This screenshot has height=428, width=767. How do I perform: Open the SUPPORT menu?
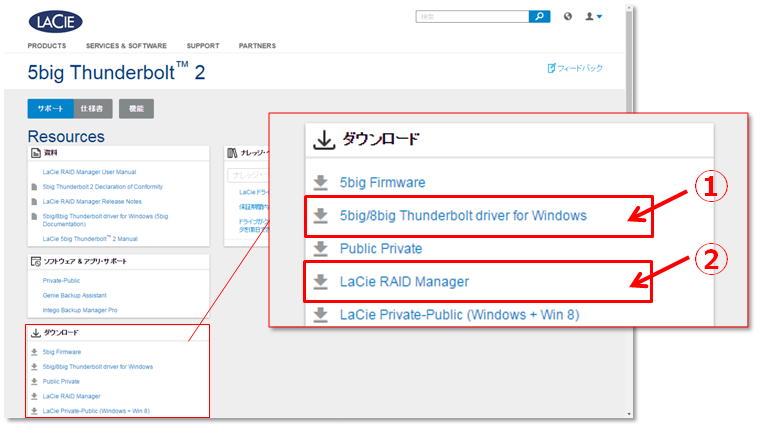203,45
